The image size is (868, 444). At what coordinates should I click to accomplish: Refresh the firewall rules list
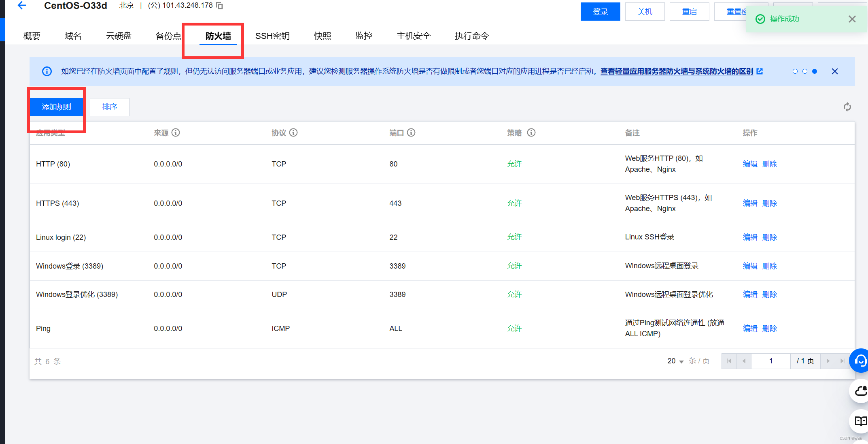(847, 107)
